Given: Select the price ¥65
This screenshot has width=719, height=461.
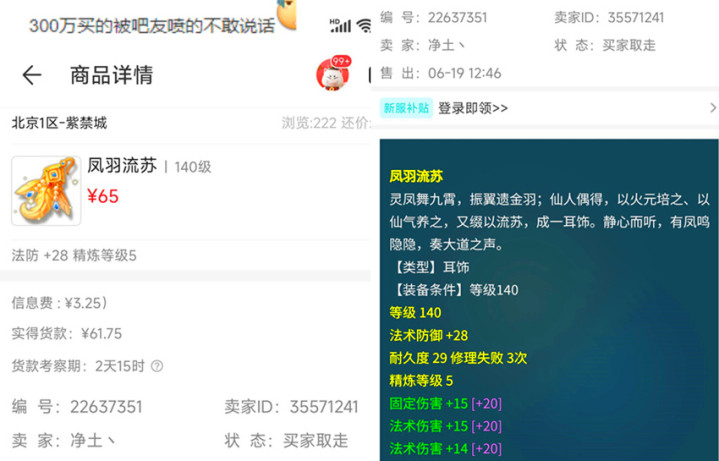Looking at the screenshot, I should 103,196.
